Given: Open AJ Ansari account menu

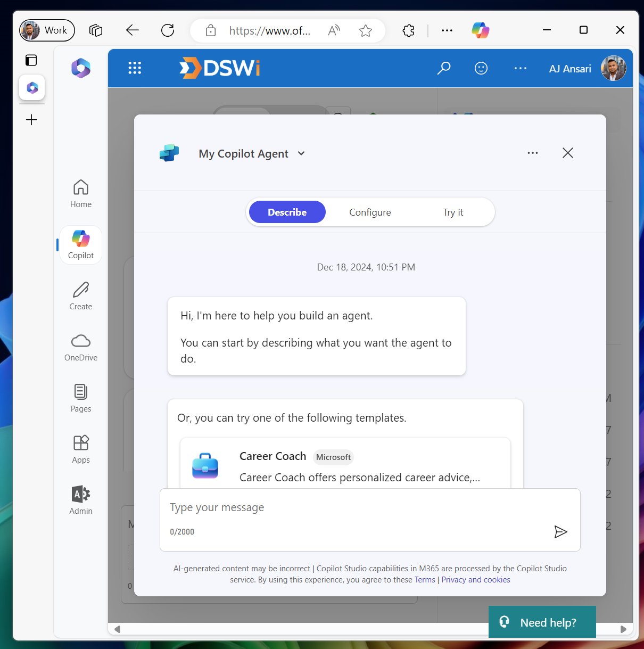Looking at the screenshot, I should point(587,68).
